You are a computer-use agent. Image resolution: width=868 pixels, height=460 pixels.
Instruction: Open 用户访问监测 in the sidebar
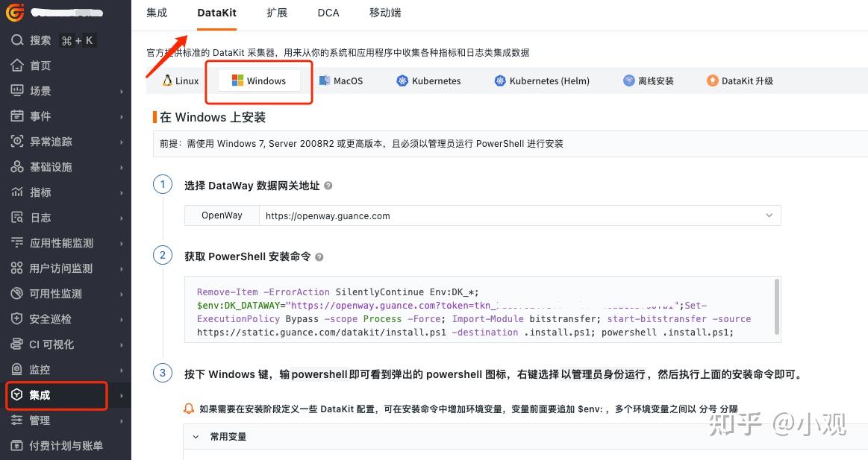click(x=61, y=268)
